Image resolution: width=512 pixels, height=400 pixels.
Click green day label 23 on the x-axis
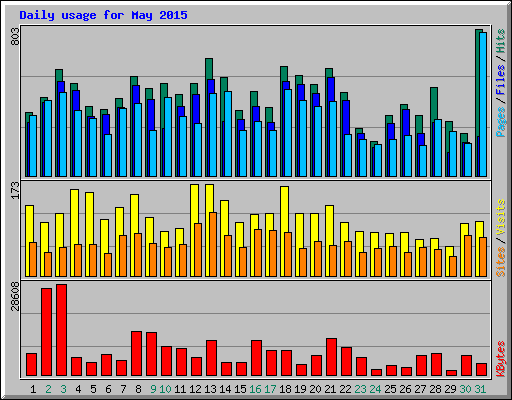point(360,389)
